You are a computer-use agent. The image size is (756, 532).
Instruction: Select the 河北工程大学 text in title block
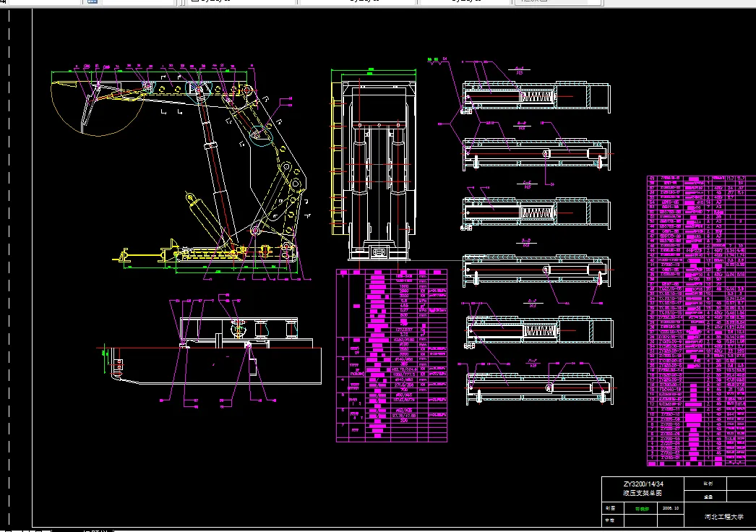[x=723, y=517]
